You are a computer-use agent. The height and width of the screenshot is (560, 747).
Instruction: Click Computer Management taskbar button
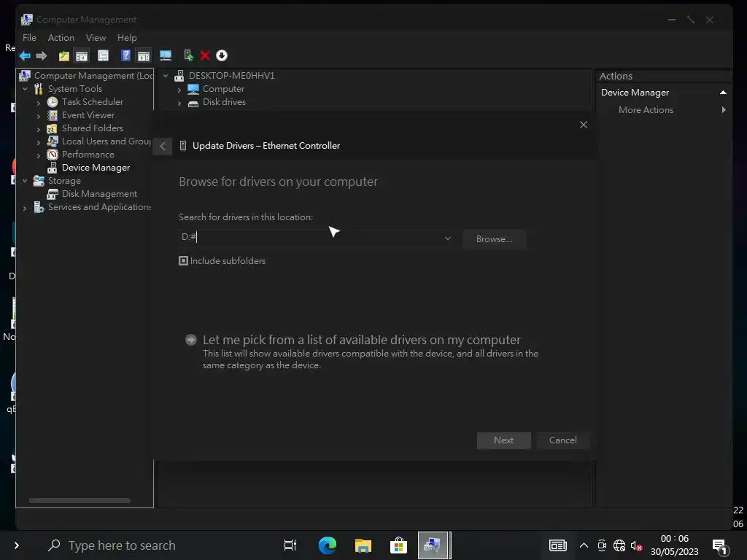[433, 545]
